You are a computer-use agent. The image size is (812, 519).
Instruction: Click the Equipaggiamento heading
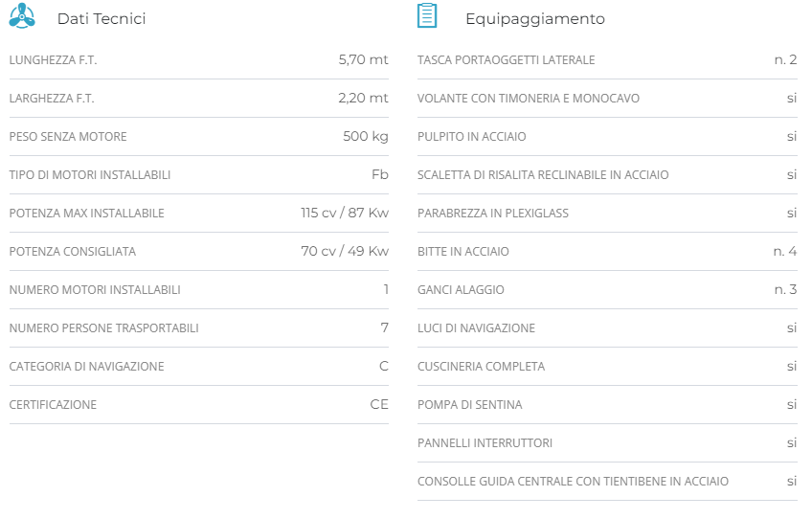(x=534, y=19)
